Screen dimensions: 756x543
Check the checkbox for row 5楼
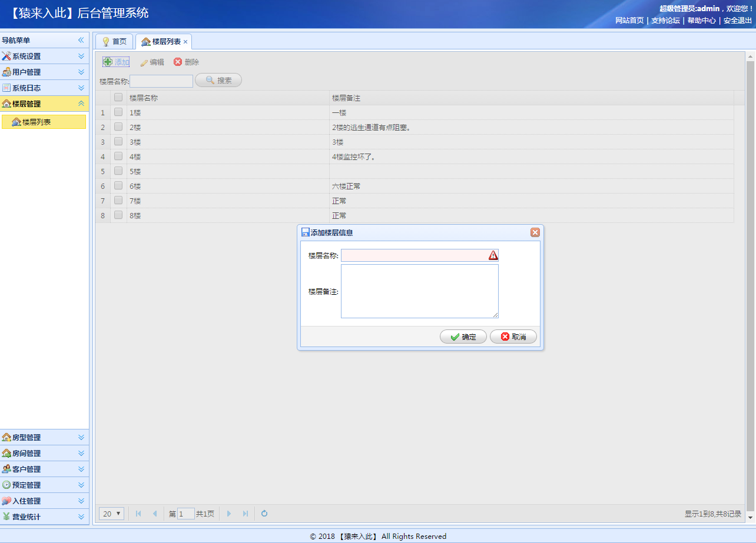(x=118, y=171)
